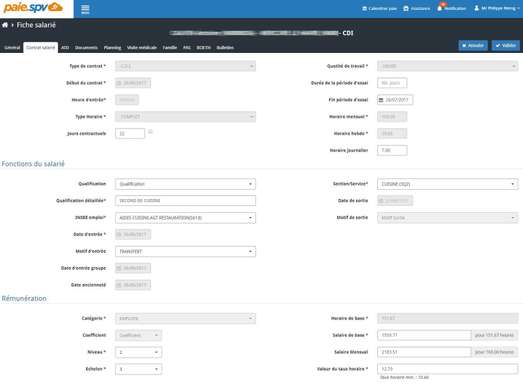
Task: Switch to the Général tab
Action: (12, 47)
